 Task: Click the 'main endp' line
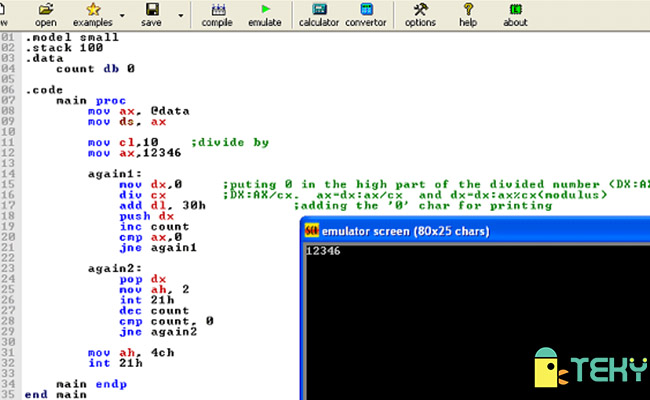(x=91, y=384)
